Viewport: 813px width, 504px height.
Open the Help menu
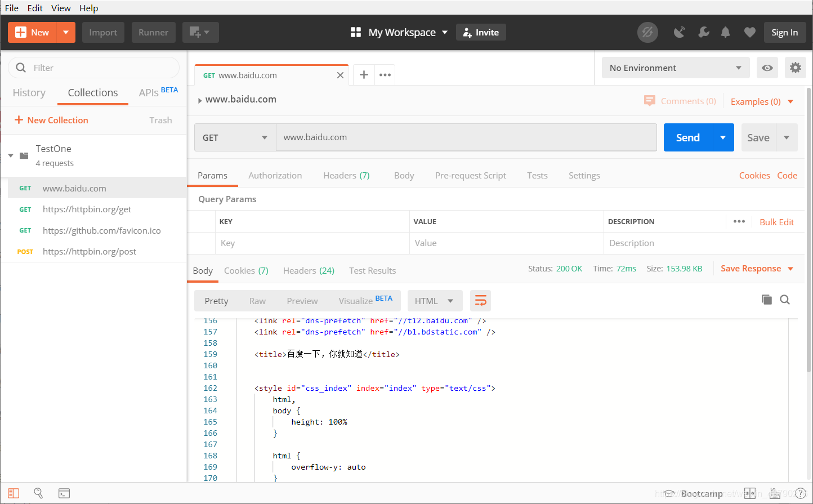pos(89,8)
